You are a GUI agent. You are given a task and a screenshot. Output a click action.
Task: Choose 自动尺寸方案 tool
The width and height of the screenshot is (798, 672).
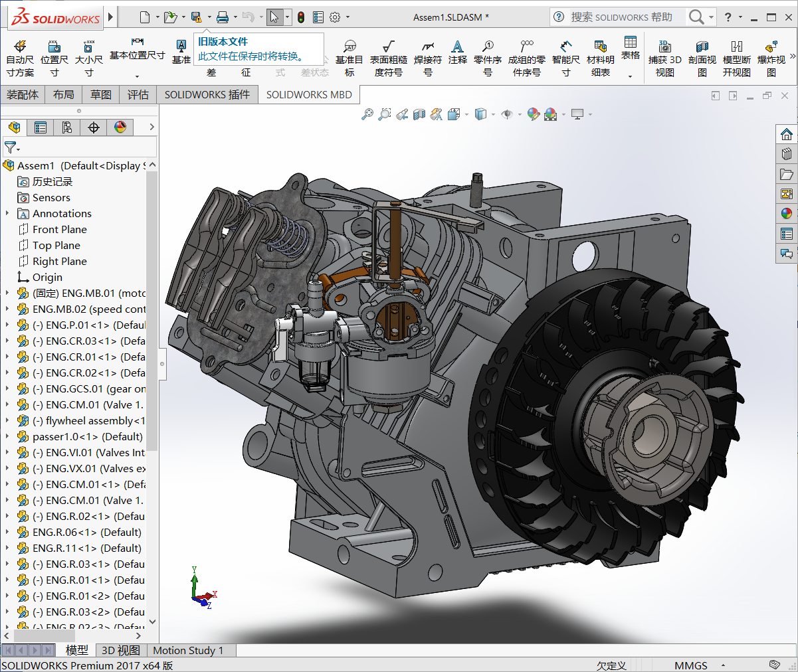[20, 57]
